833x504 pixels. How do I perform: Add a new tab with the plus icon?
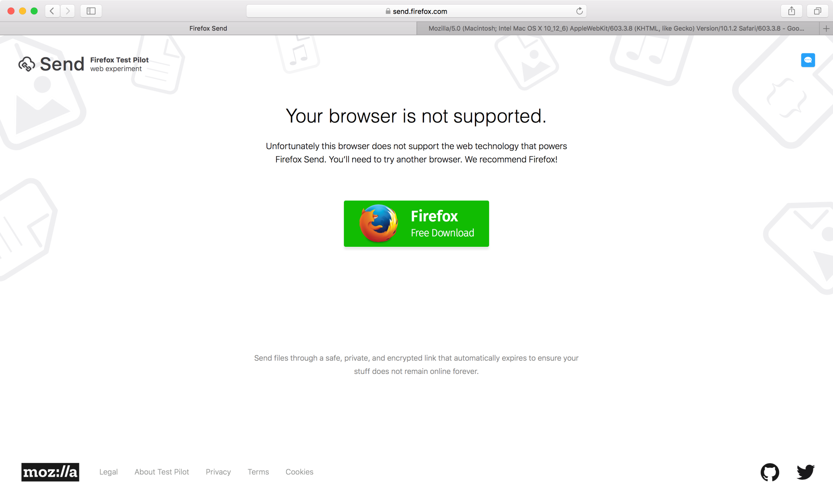click(x=826, y=29)
